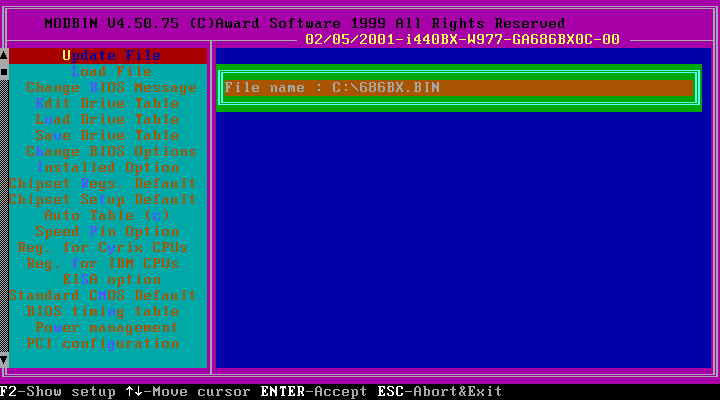This screenshot has height=400, width=720.
Task: Click ENTER-Accept hint in status bar
Action: [x=314, y=392]
